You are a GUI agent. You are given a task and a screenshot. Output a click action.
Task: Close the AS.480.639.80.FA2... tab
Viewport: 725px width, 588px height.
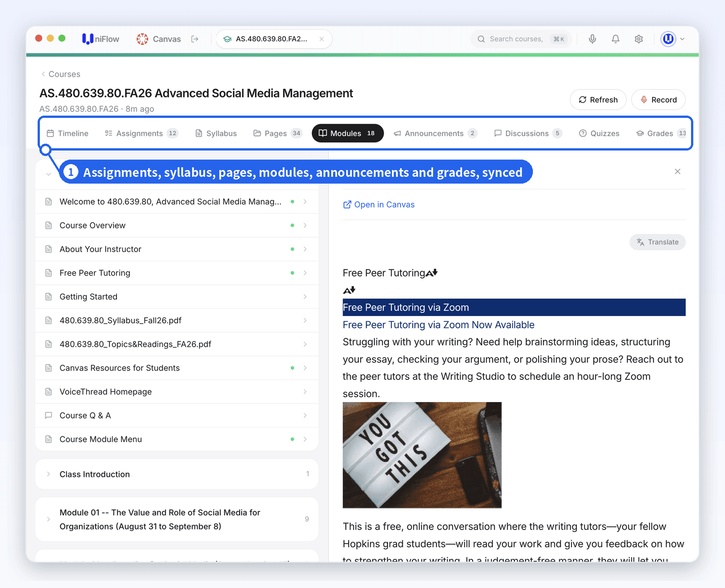(x=321, y=39)
